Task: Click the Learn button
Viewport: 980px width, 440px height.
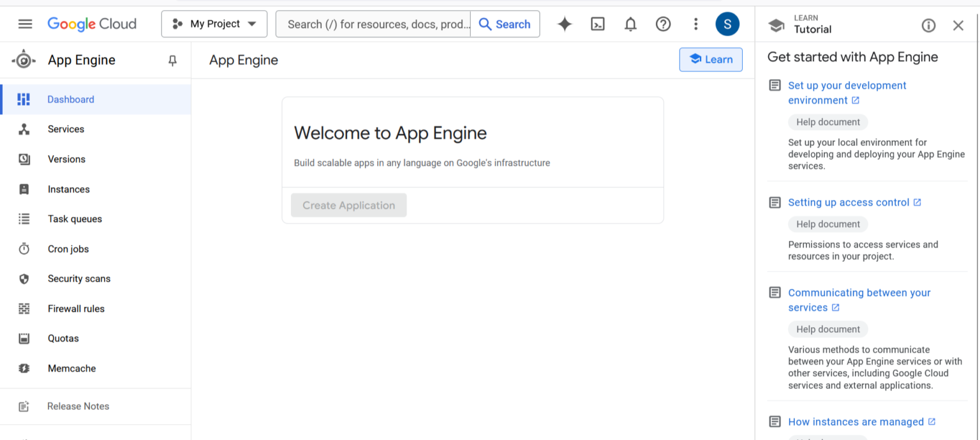Action: (x=711, y=59)
